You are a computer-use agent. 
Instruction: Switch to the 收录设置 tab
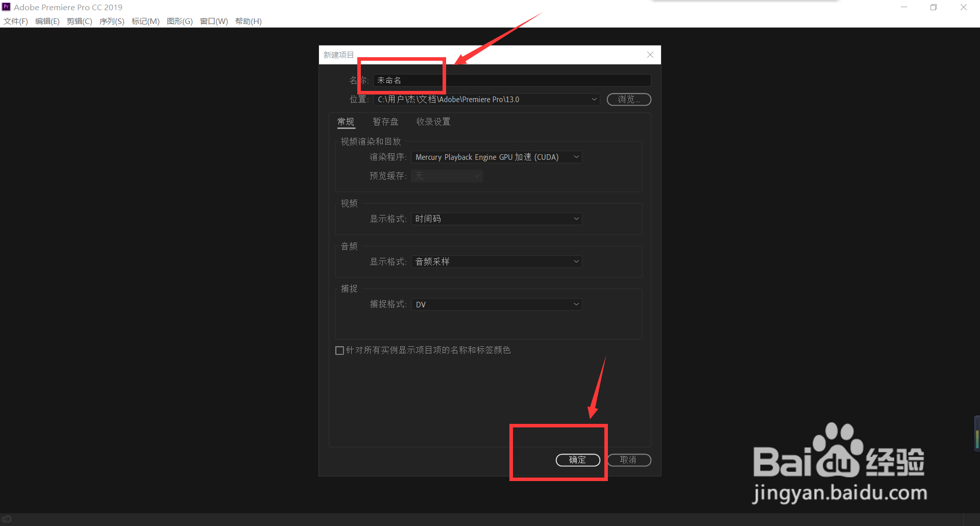(433, 122)
